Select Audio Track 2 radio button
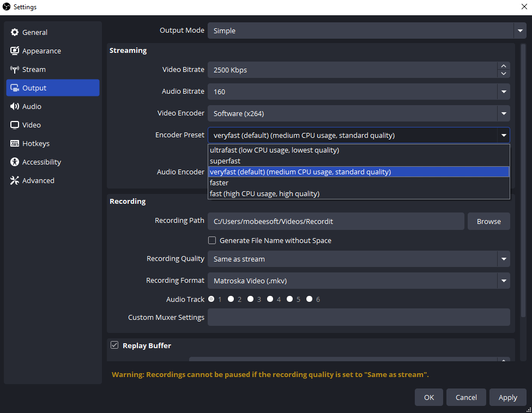 (231, 299)
